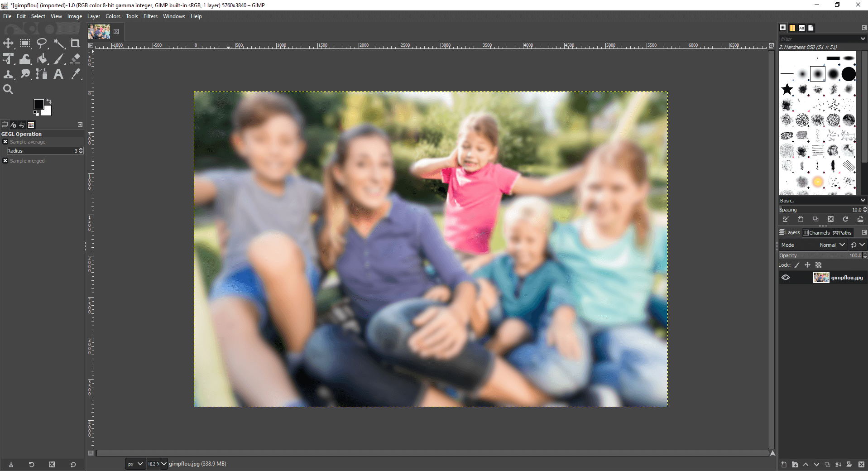Expand the Basic brush tag dropdown
Image resolution: width=868 pixels, height=471 pixels.
tap(822, 201)
